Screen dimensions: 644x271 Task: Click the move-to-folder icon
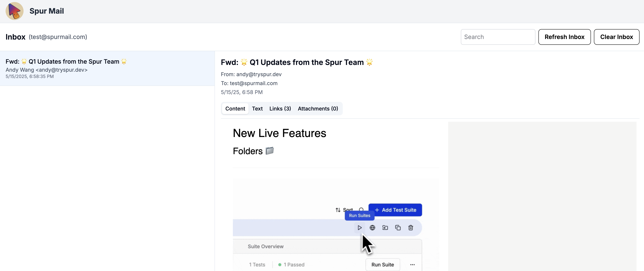click(x=385, y=228)
